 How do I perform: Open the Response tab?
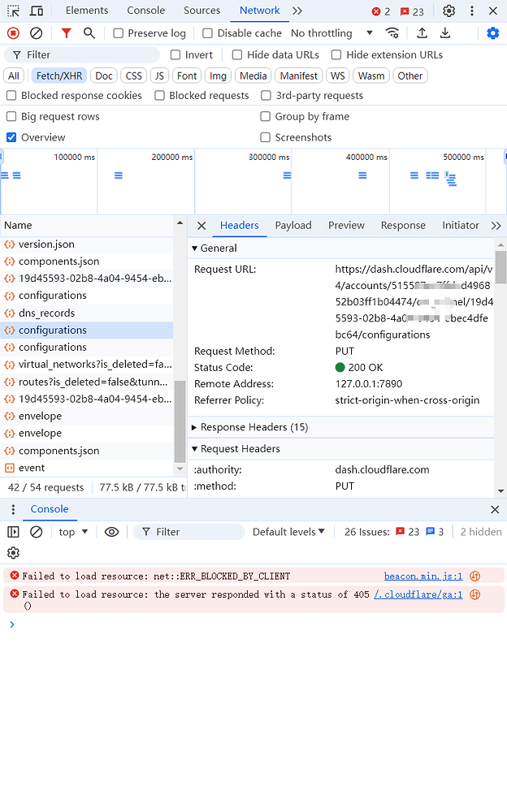point(403,226)
